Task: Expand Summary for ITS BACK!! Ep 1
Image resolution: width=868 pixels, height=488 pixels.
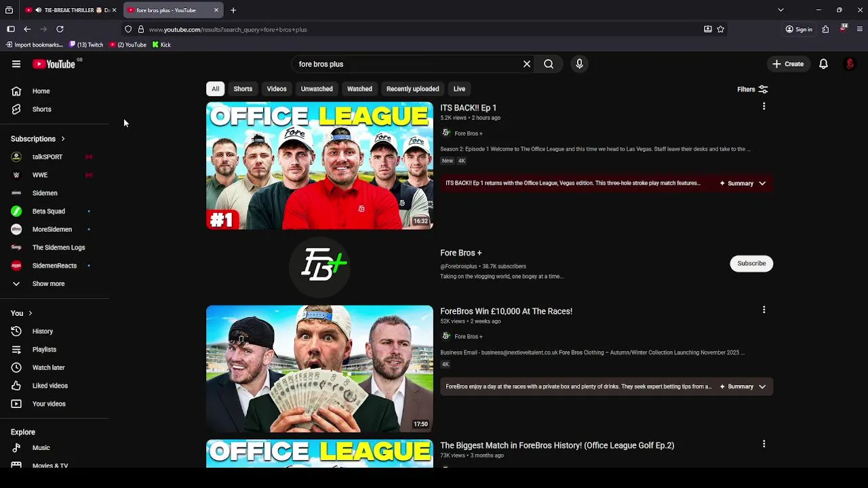Action: click(x=743, y=183)
